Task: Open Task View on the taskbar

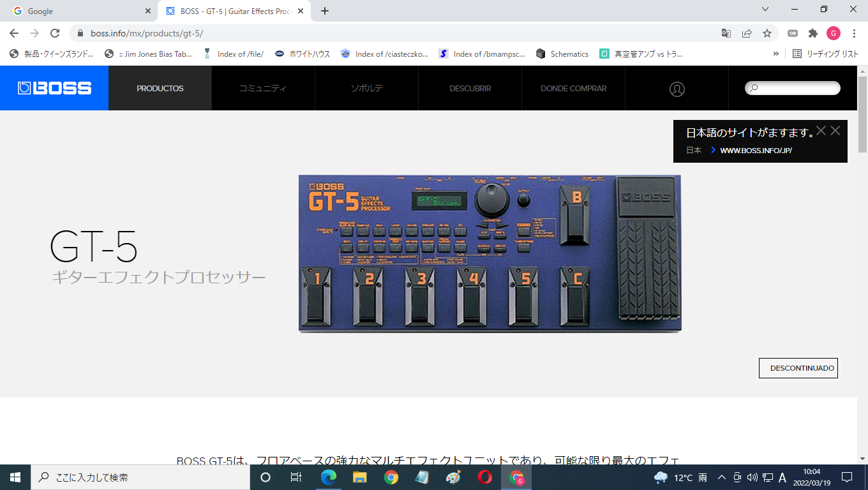Action: pos(296,477)
